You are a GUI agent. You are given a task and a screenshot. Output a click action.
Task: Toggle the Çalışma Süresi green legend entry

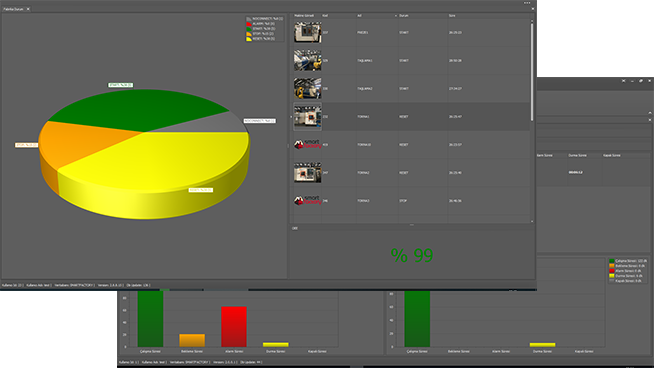click(x=627, y=261)
